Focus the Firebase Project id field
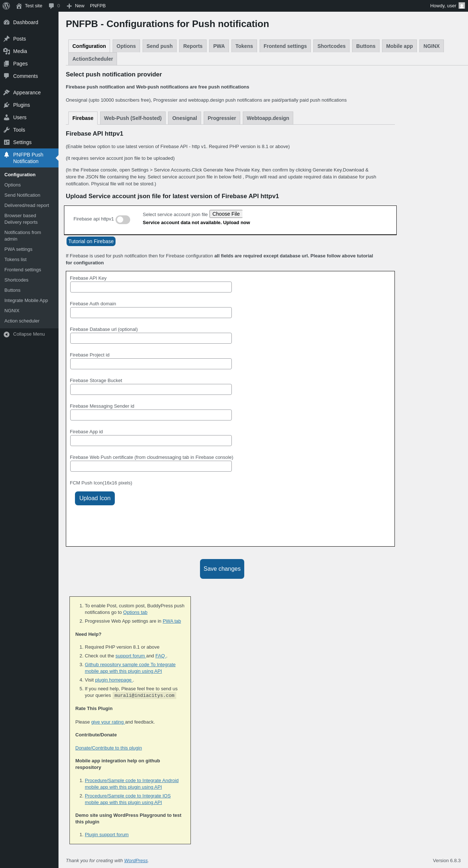The image size is (468, 868). click(x=151, y=364)
